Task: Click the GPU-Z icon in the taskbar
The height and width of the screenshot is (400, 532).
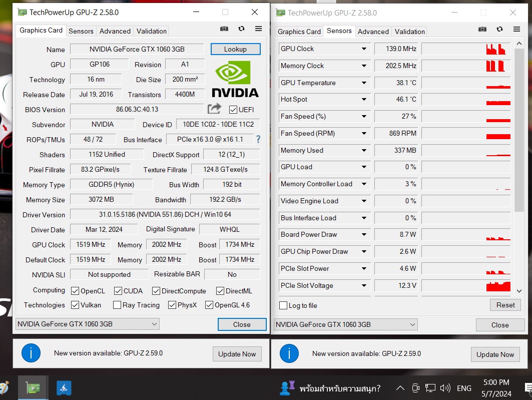Action: (x=33, y=387)
